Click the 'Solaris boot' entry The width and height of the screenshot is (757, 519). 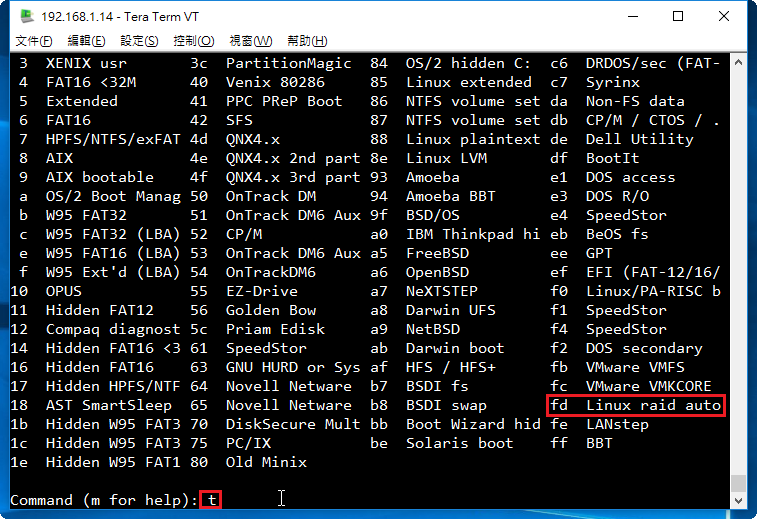pos(460,443)
